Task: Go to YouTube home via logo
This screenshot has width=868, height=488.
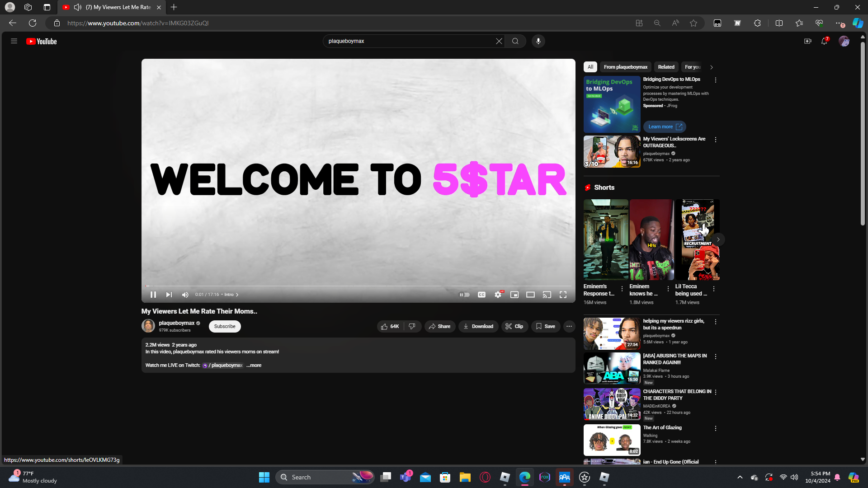Action: tap(42, 41)
